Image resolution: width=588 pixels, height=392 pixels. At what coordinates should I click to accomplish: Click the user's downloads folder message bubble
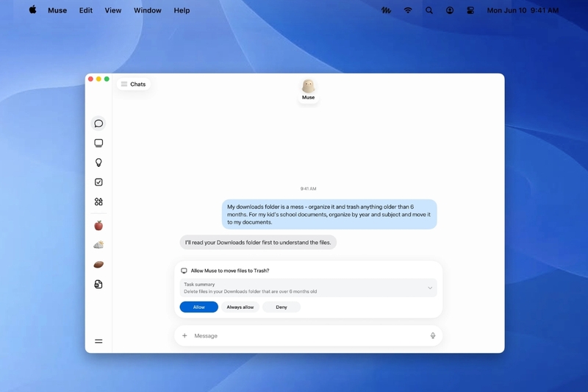pyautogui.click(x=329, y=214)
